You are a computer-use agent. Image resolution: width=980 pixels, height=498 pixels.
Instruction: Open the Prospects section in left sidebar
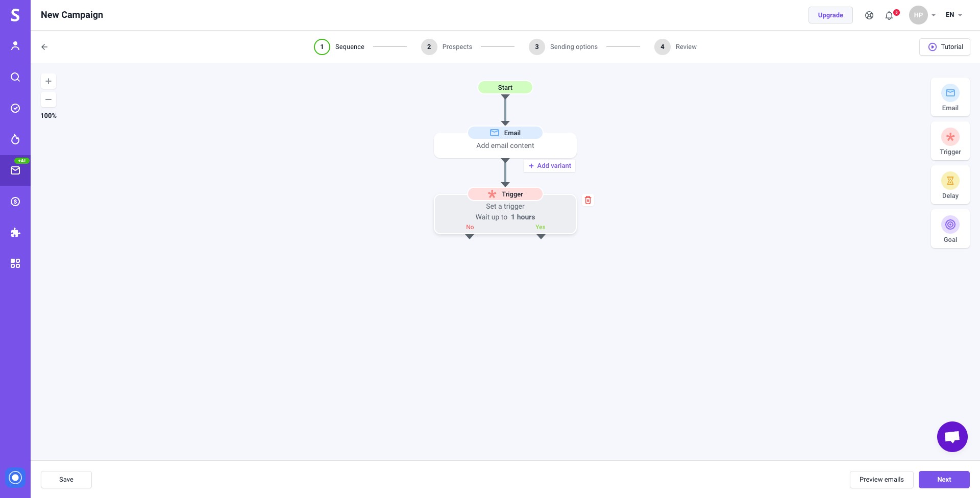(15, 45)
